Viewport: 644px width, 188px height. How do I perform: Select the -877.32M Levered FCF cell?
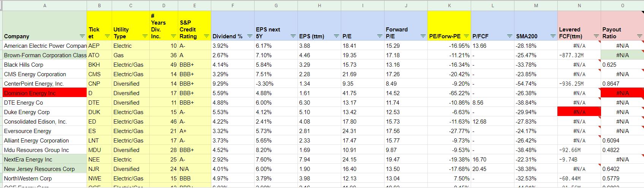tap(579, 55)
